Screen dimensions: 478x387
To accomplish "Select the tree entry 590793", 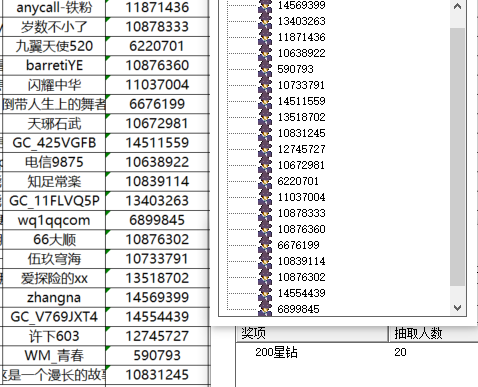I will click(x=295, y=69).
